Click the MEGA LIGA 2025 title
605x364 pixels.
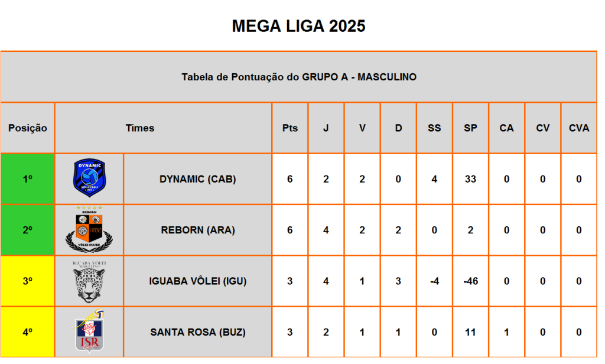point(298,26)
